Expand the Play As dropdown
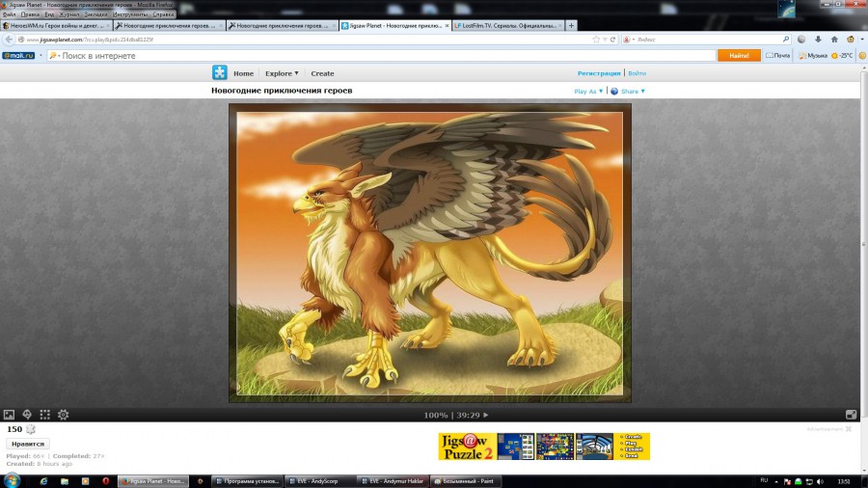868x488 pixels. click(x=588, y=92)
